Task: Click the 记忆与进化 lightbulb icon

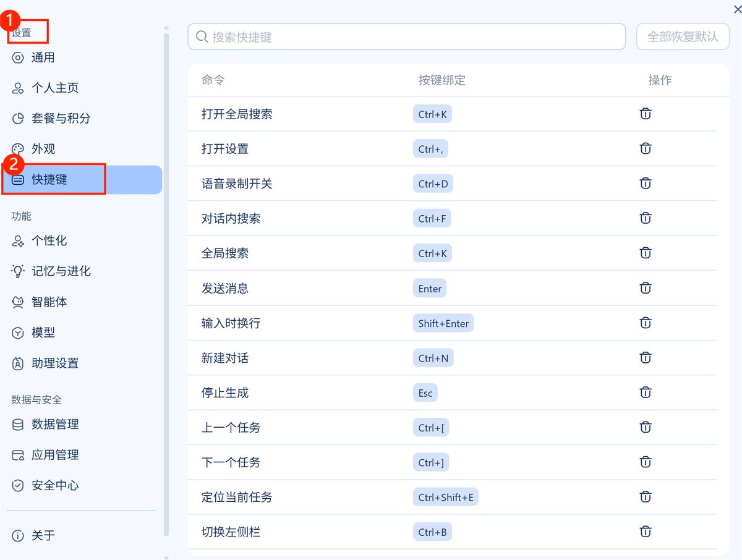Action: tap(18, 271)
